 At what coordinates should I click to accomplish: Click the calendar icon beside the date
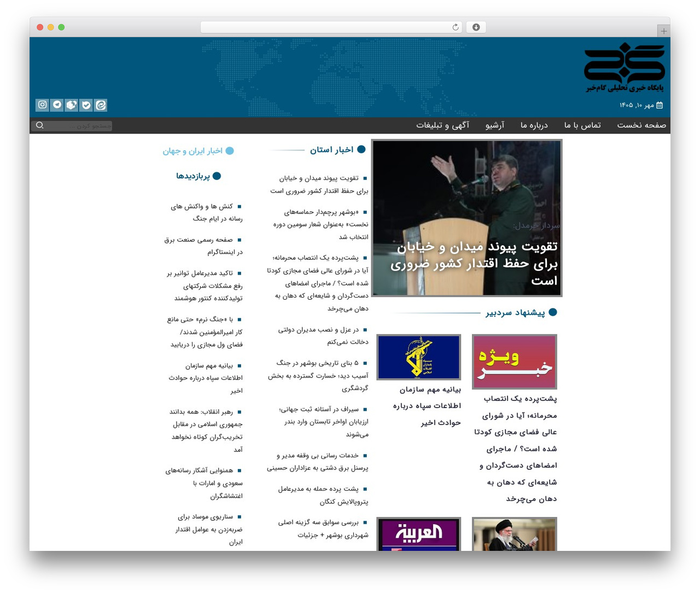tap(660, 105)
